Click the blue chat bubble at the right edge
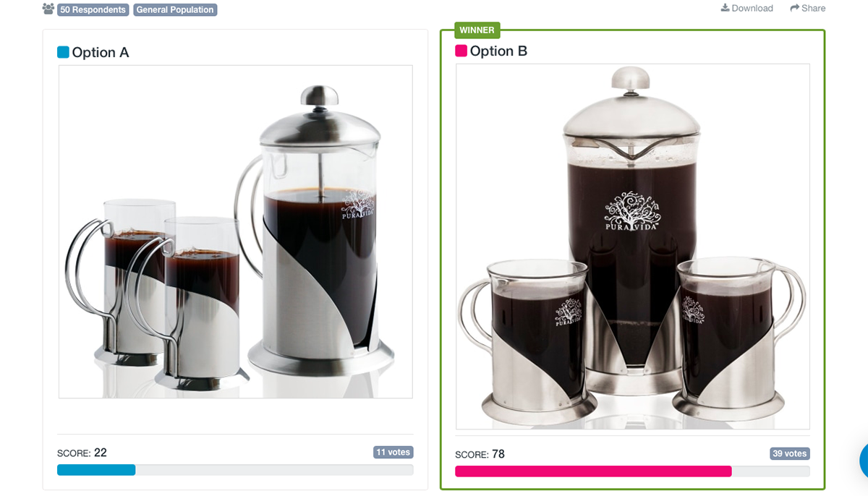Viewport: 868px width, 496px height. pos(864,460)
